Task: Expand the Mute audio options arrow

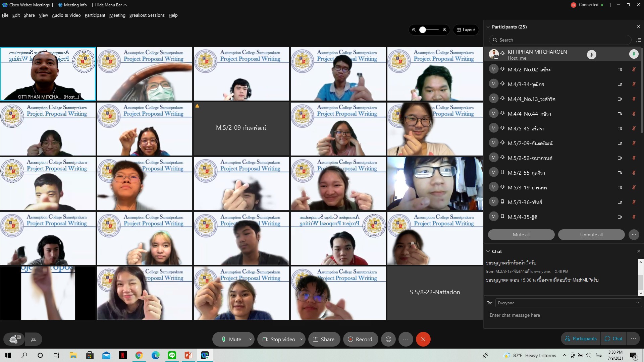Action: [x=250, y=339]
